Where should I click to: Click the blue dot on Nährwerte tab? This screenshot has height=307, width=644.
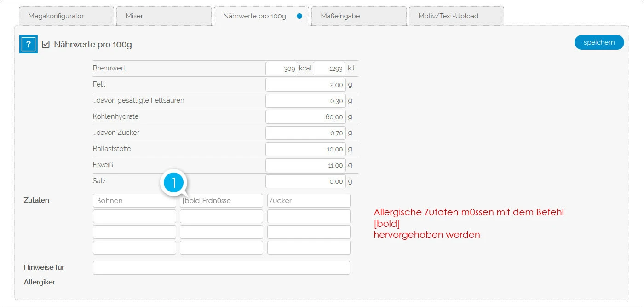(x=299, y=15)
